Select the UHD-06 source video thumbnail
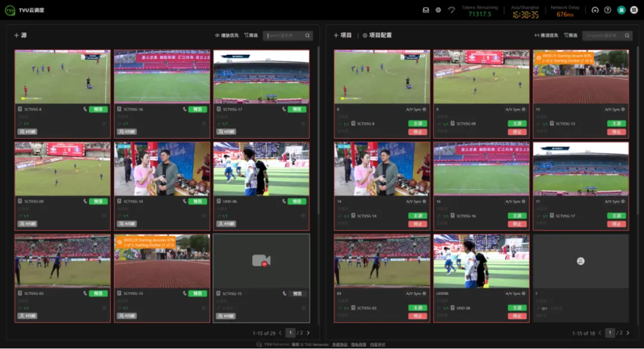The height and width of the screenshot is (349, 644). [x=261, y=169]
